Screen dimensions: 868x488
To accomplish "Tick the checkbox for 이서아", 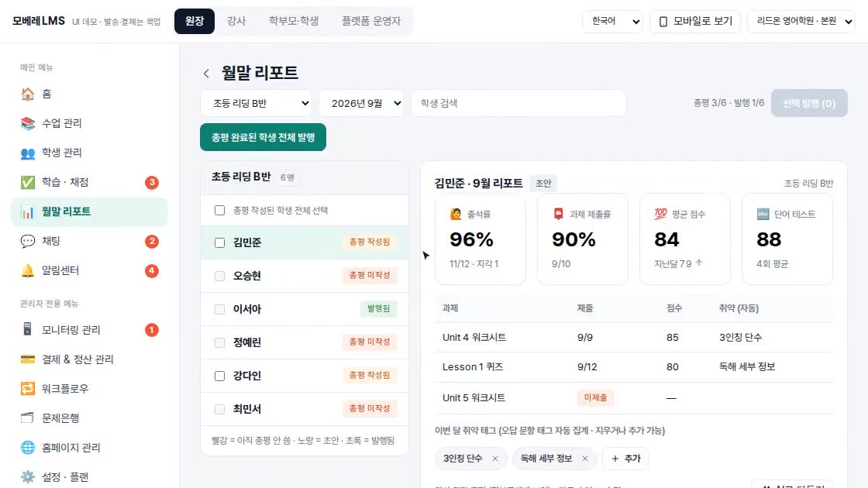I will point(220,309).
